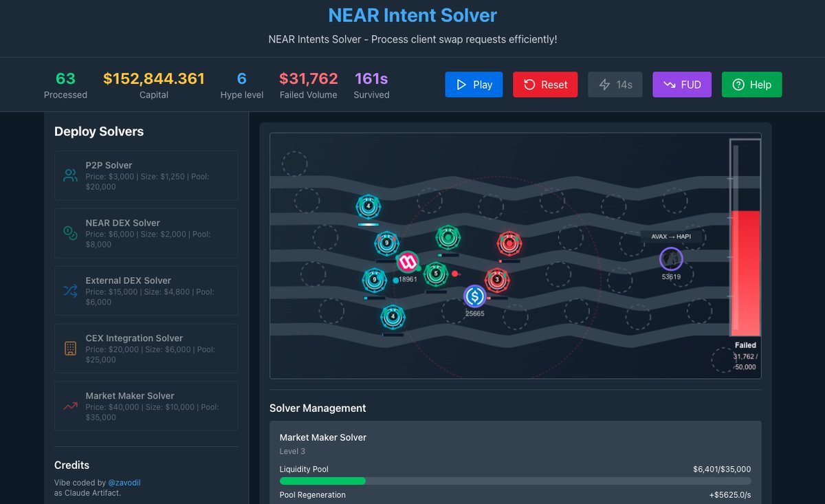Click the blue dollar token worth 25665
Viewport: 825px width, 504px height.
tap(474, 296)
